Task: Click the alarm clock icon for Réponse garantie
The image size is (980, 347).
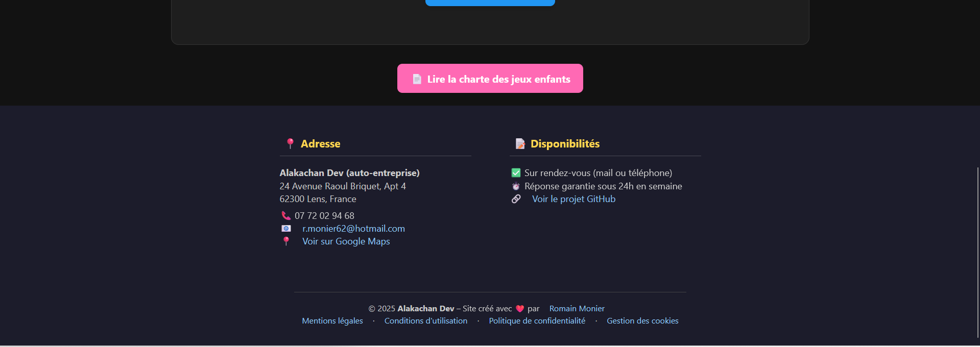Action: tap(516, 186)
